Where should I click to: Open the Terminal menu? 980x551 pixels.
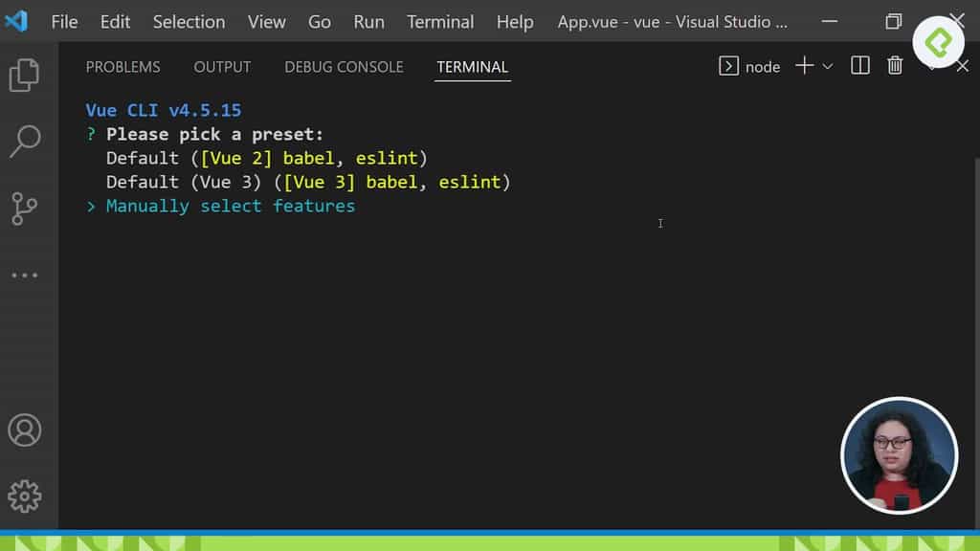(440, 21)
